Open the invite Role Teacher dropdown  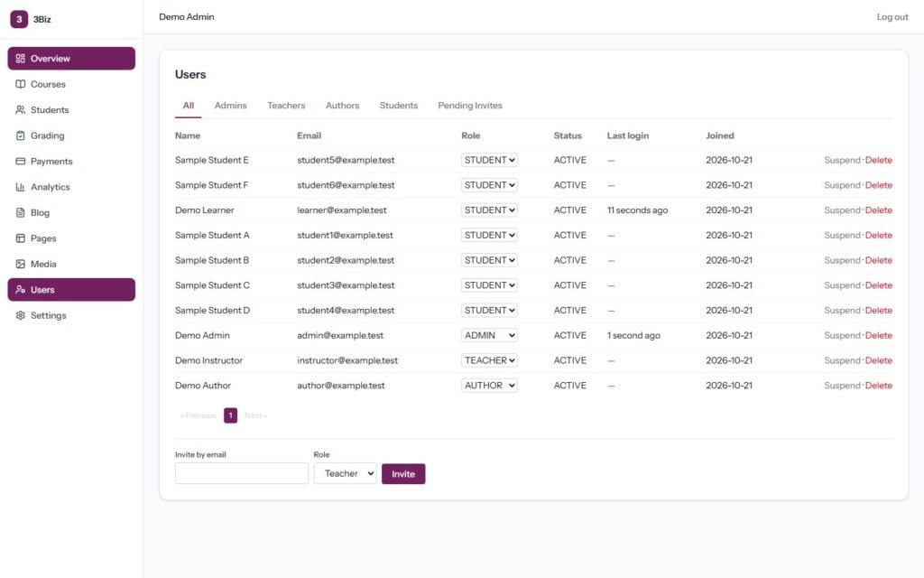345,473
